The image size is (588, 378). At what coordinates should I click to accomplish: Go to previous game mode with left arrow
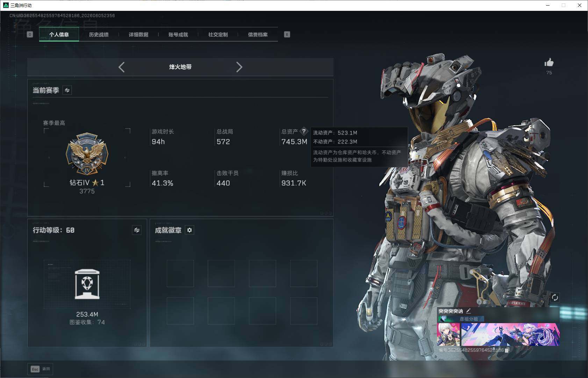click(x=122, y=67)
